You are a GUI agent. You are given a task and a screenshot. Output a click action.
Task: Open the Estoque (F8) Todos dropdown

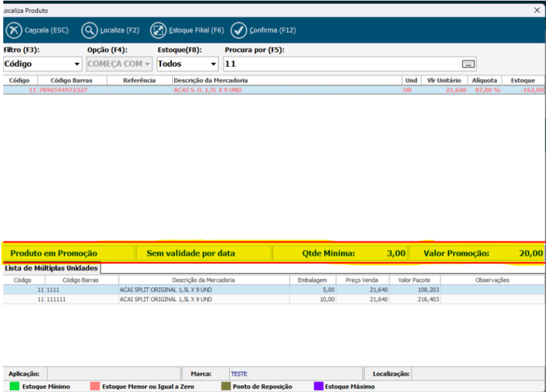tap(213, 64)
